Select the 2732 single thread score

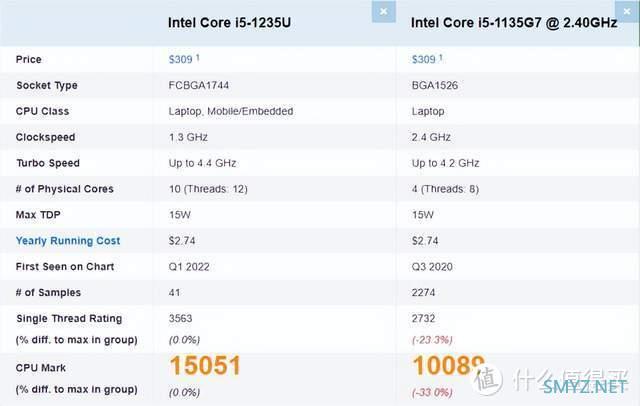point(423,318)
